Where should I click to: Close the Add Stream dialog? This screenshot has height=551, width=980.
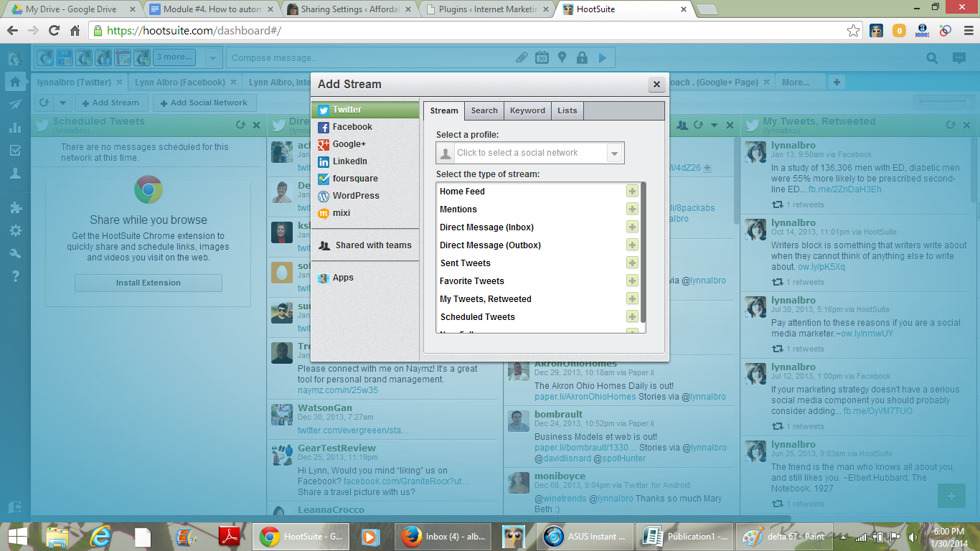(656, 84)
